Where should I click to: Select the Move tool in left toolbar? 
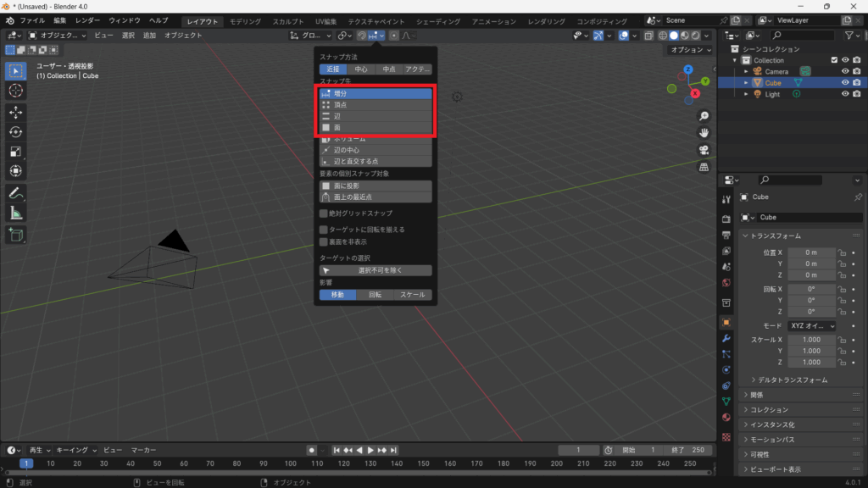click(x=16, y=112)
